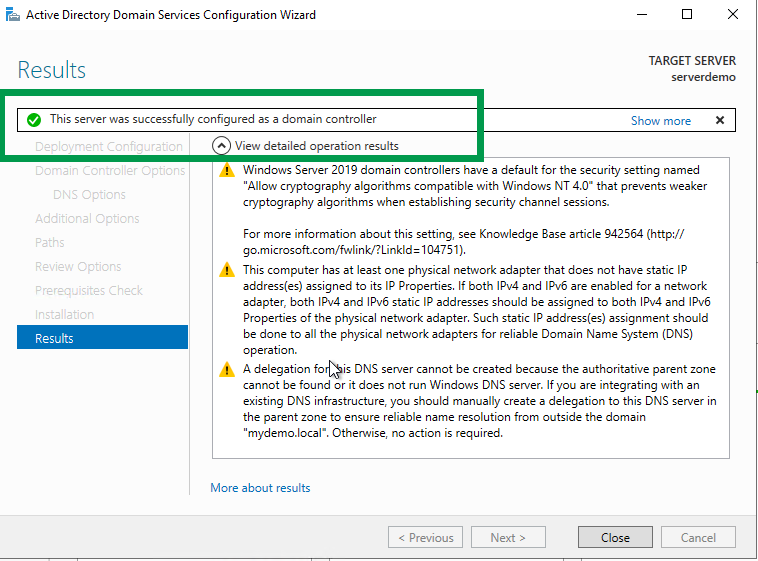The image size is (758, 561).
Task: Open the More about results link
Action: (260, 488)
